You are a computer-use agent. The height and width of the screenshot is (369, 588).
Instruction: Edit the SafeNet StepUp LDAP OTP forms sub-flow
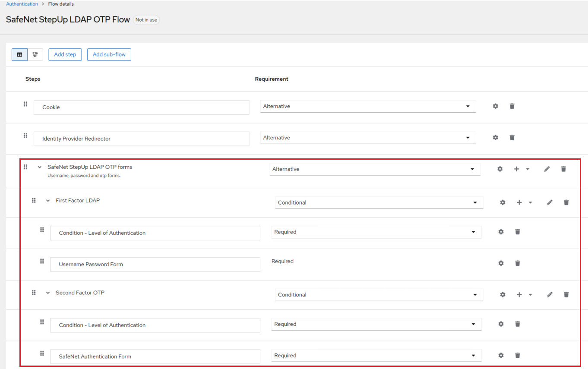click(547, 169)
